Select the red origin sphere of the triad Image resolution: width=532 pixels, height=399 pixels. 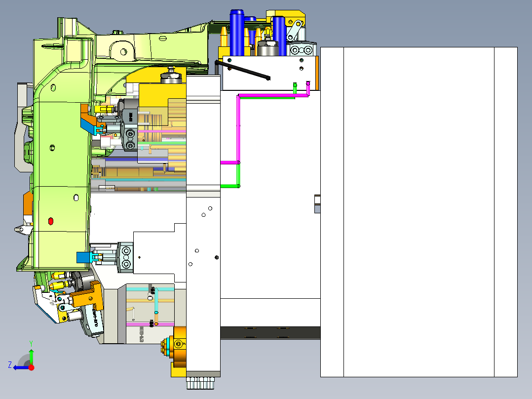pyautogui.click(x=31, y=367)
